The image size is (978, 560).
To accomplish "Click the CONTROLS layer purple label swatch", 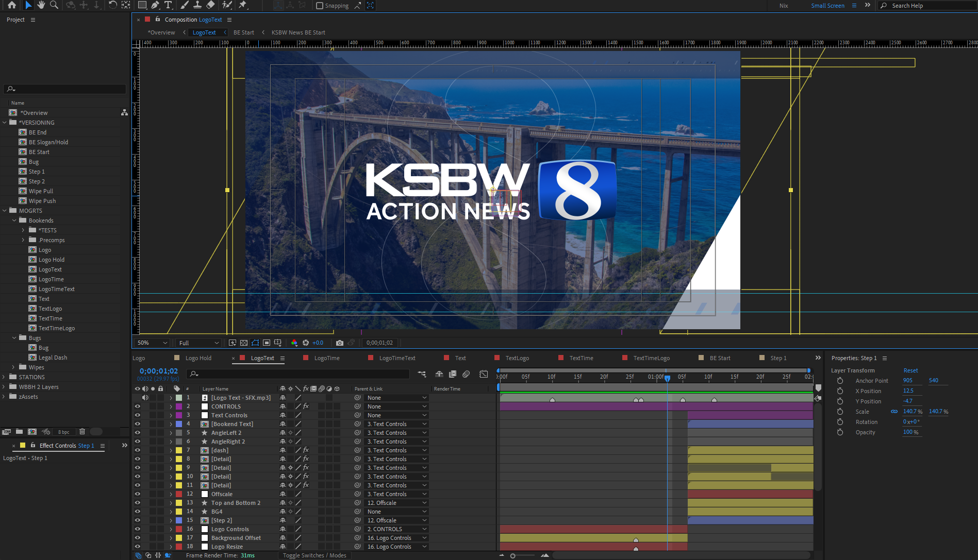I will tap(179, 406).
